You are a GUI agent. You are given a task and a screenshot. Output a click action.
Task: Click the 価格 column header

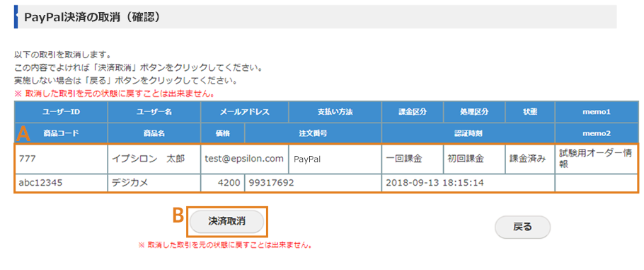click(223, 133)
